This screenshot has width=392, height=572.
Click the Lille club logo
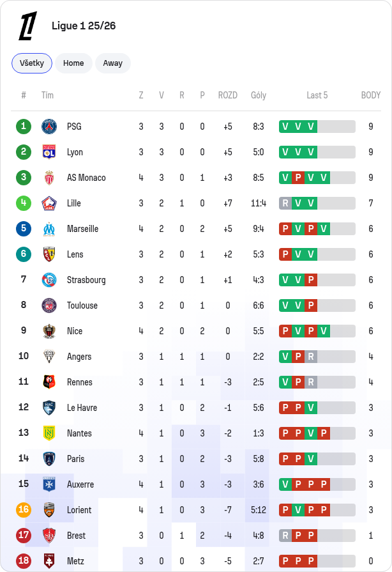(49, 203)
